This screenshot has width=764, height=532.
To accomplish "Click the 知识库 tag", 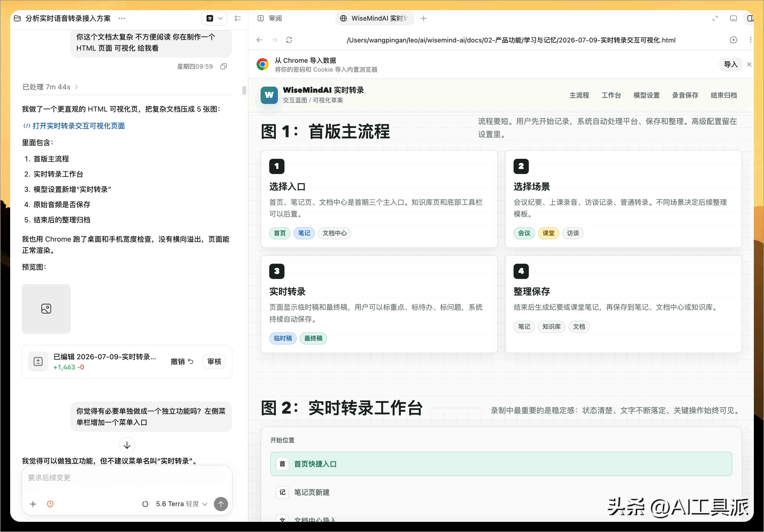I will pos(552,326).
